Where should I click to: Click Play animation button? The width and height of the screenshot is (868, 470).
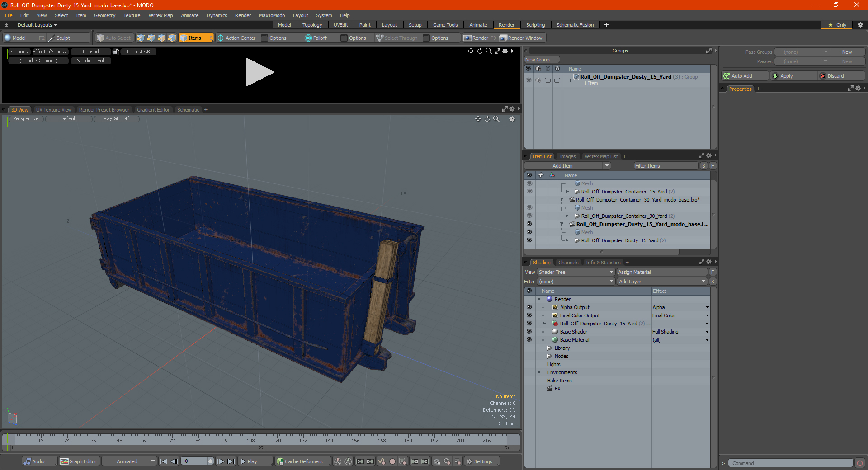point(255,461)
